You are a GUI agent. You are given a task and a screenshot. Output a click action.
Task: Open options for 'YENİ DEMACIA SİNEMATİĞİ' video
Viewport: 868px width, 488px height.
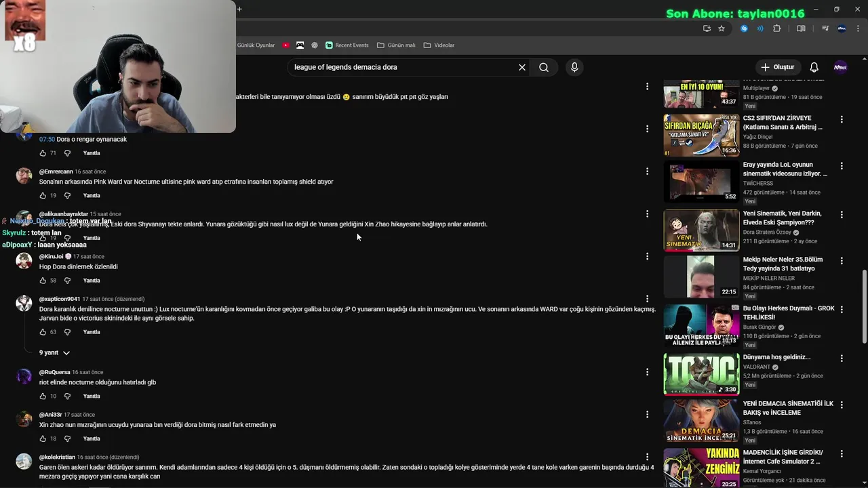pos(842,405)
